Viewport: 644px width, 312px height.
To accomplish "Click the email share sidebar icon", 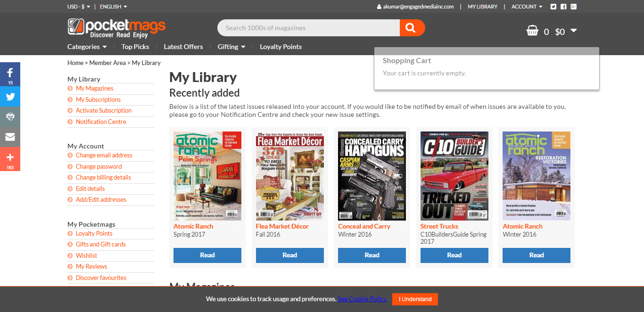I will [x=10, y=137].
